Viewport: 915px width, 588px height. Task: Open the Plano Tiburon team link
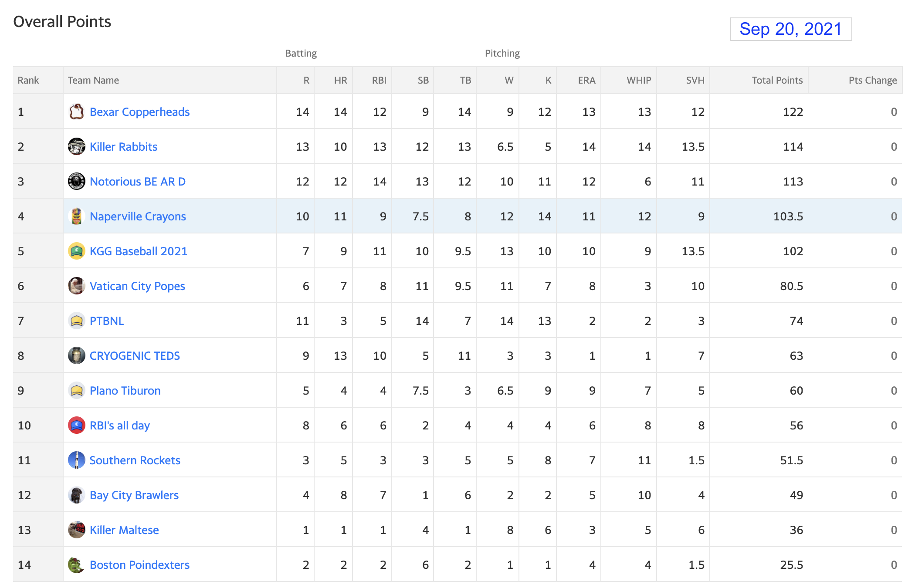(125, 391)
